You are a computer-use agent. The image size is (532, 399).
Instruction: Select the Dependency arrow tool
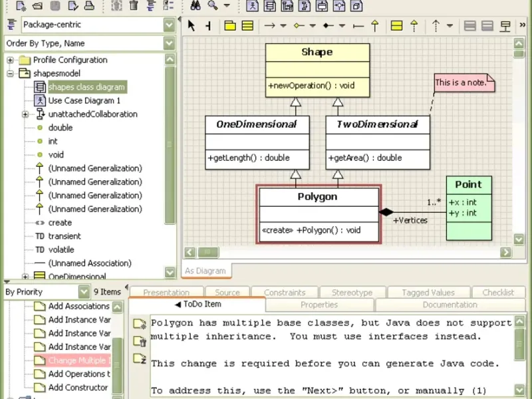click(436, 26)
